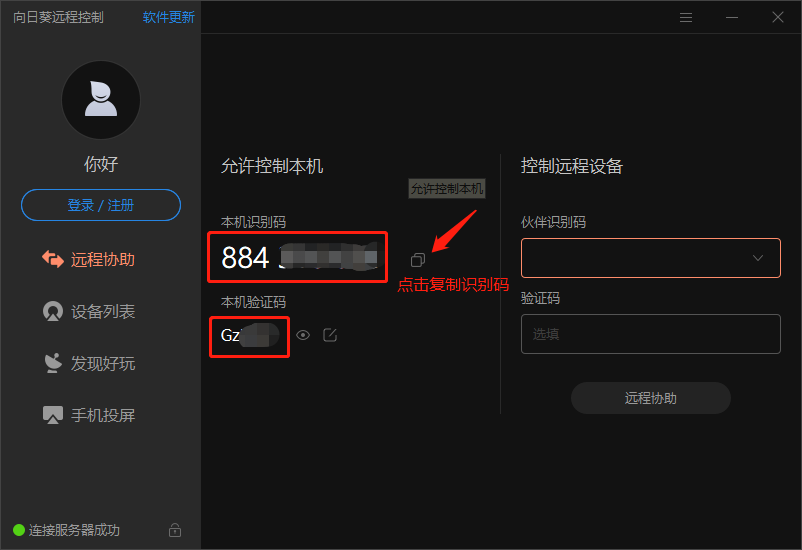
Task: Focus the partner ID combo box field
Action: [651, 258]
